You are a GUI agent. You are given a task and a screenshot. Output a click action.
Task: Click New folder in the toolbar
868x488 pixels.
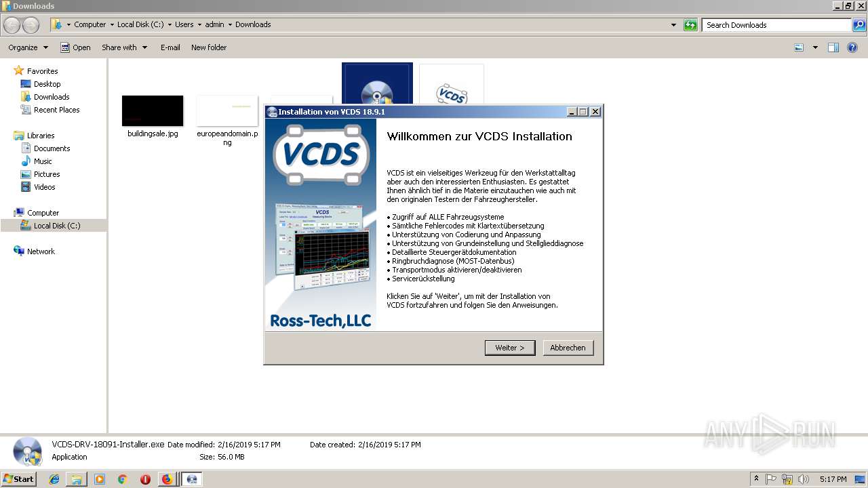pyautogui.click(x=209, y=47)
